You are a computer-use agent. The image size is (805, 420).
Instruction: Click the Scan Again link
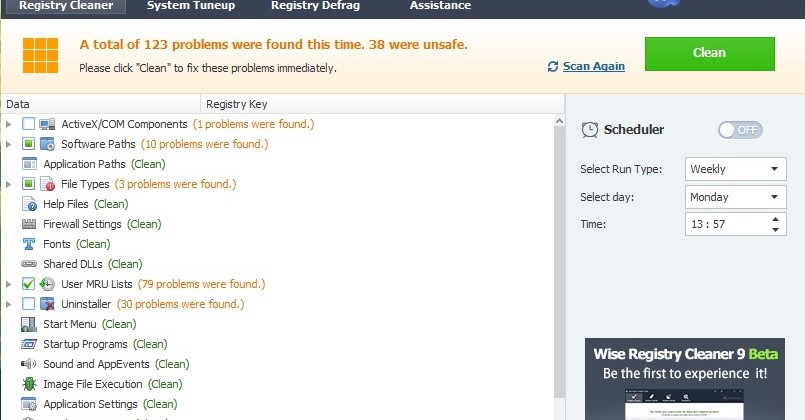tap(593, 66)
